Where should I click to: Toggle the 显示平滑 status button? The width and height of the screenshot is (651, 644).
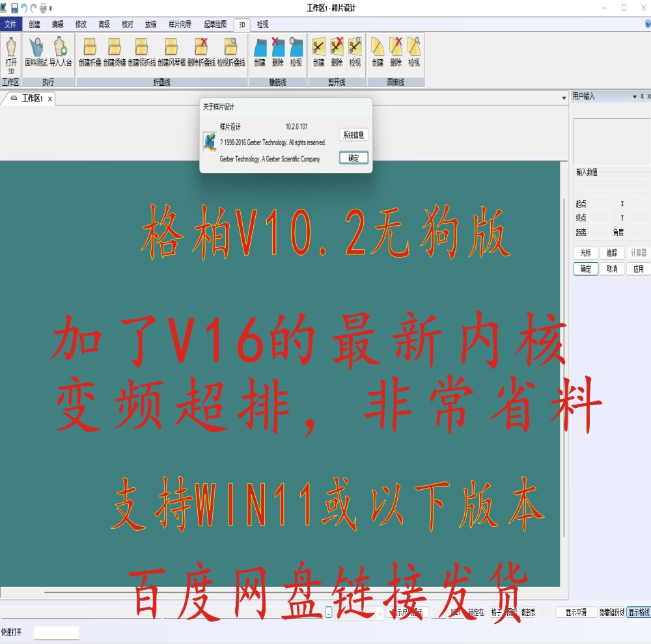tap(576, 612)
